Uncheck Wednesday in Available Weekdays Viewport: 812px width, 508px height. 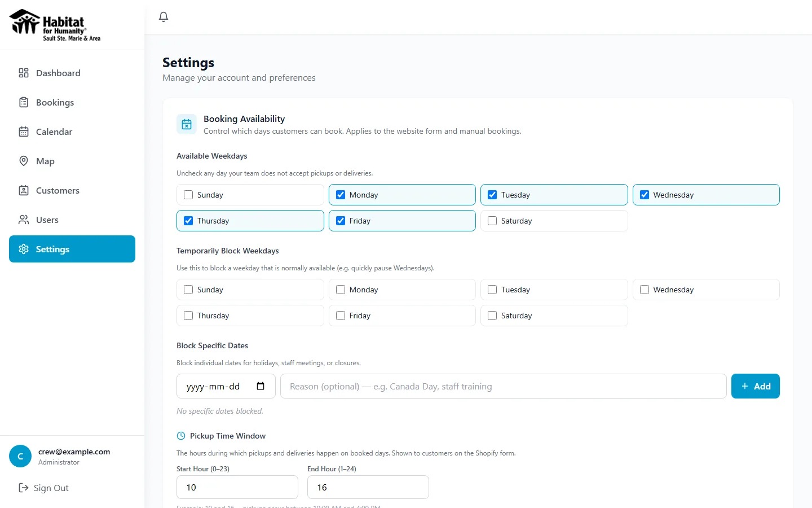point(645,195)
